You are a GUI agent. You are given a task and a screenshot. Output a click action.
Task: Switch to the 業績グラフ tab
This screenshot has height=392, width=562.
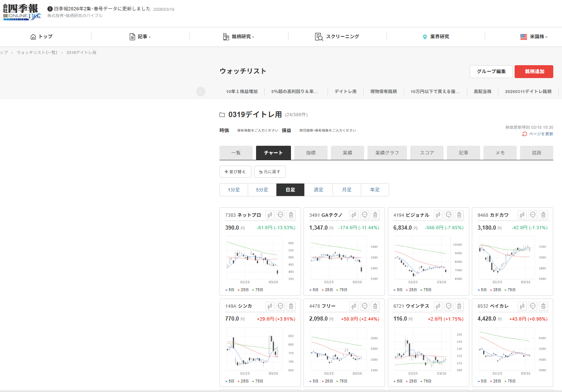[x=387, y=153]
